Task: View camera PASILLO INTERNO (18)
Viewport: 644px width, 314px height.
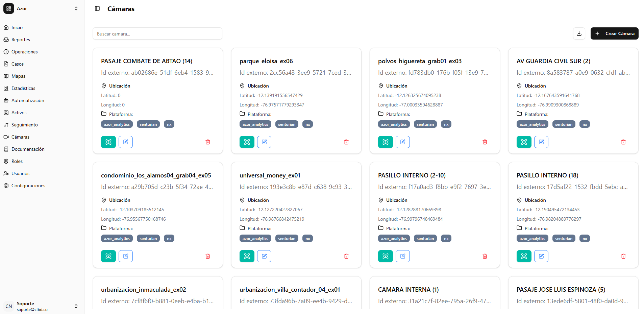Action: tap(524, 256)
